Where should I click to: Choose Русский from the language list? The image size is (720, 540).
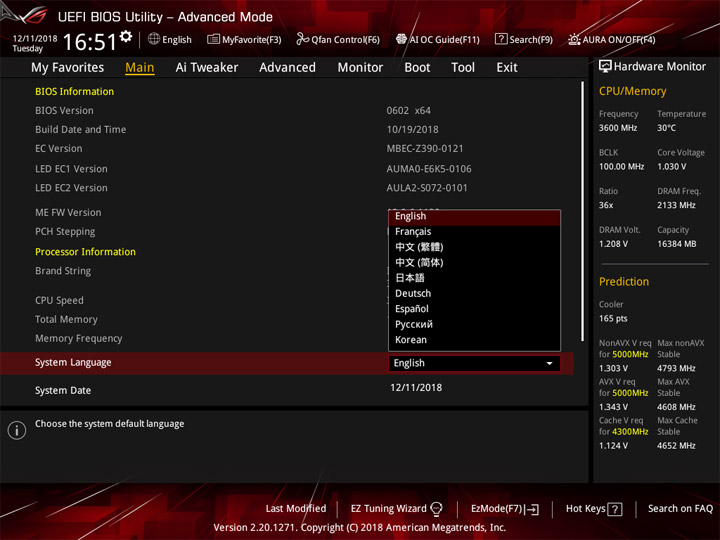474,324
